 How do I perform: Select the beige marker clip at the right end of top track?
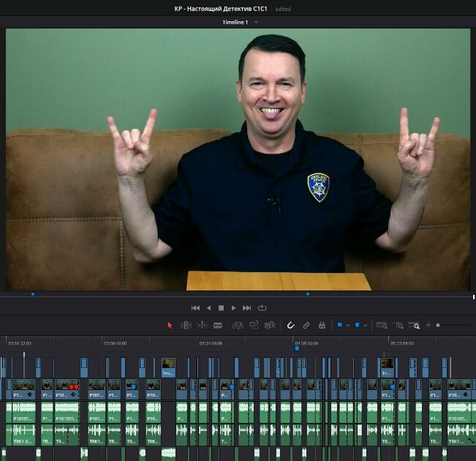coord(450,367)
